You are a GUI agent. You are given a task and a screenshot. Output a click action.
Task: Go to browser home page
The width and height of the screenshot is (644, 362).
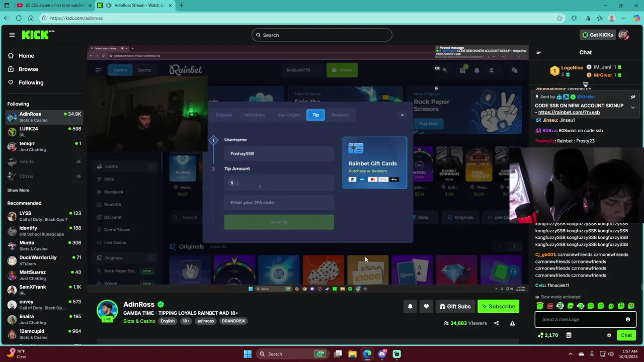point(31,18)
